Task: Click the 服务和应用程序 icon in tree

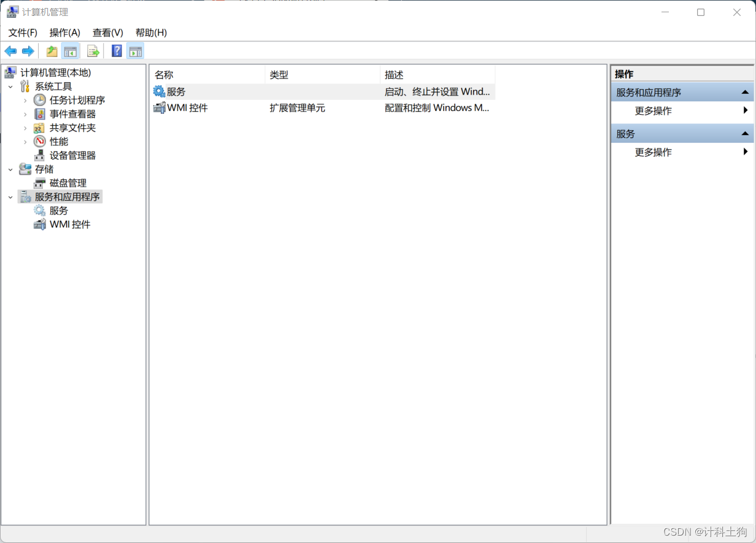Action: tap(25, 197)
